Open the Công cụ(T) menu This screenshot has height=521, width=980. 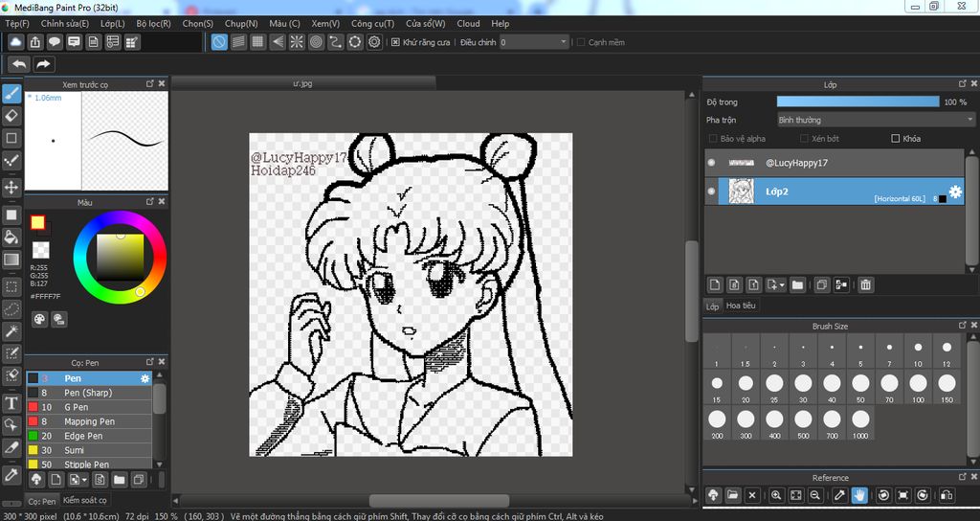(372, 24)
